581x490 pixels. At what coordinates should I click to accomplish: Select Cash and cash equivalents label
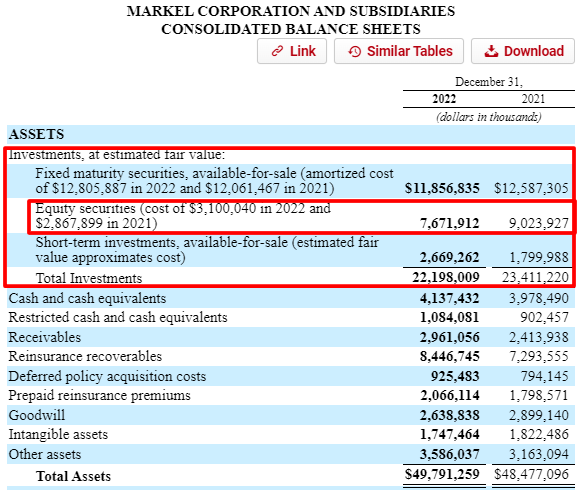tap(87, 298)
